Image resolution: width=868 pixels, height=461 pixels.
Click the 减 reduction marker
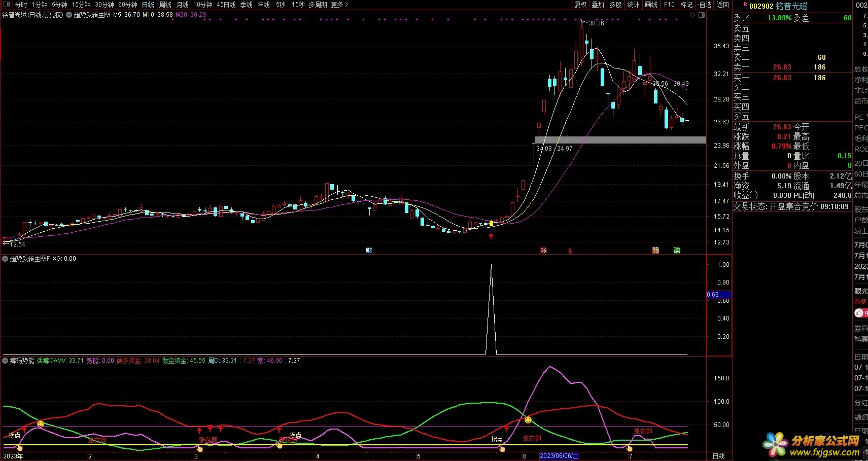[677, 251]
